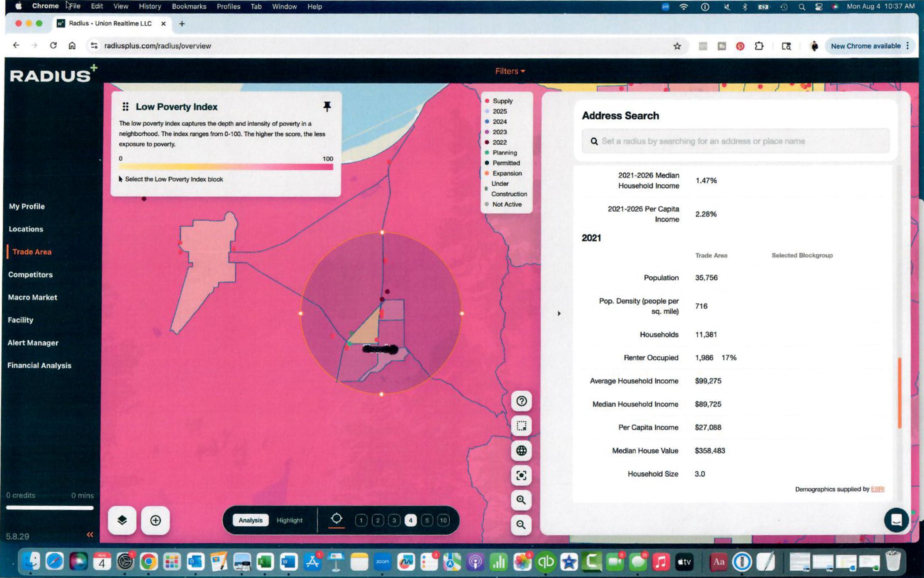The height and width of the screenshot is (578, 924).
Task: Pin the Low Poverty Index card
Action: (x=327, y=106)
